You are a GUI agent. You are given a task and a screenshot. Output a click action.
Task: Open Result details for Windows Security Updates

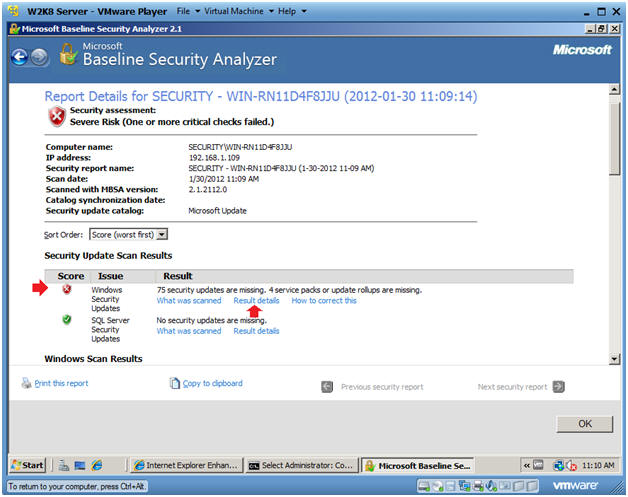pos(256,300)
